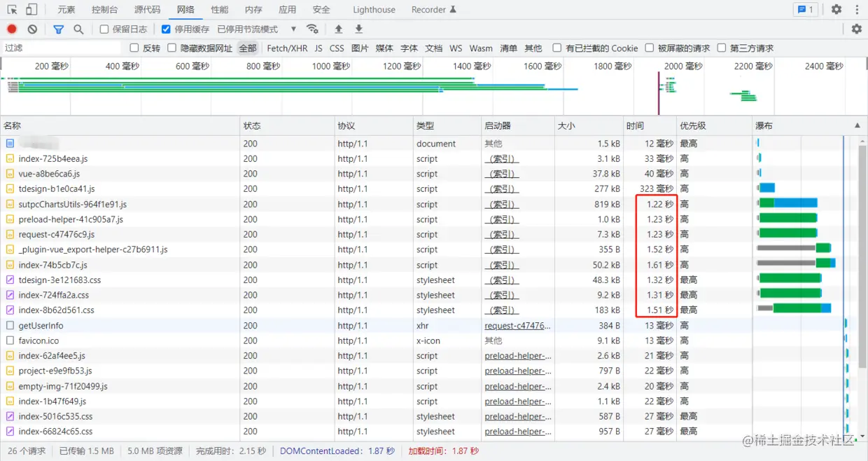Image resolution: width=868 pixels, height=461 pixels.
Task: Open network conditions Wi-Fi icon
Action: tap(313, 29)
